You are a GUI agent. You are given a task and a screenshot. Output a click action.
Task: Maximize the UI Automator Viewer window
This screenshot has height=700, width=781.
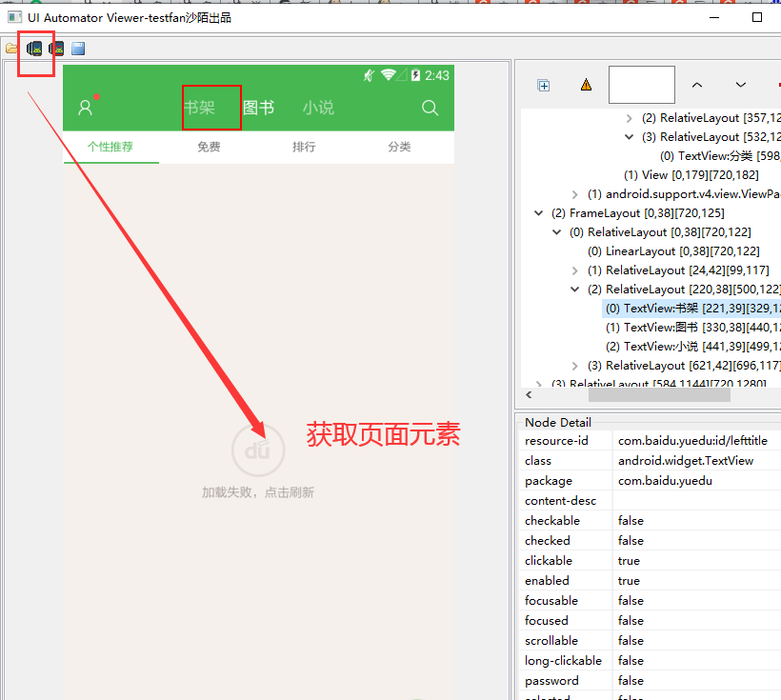point(756,17)
